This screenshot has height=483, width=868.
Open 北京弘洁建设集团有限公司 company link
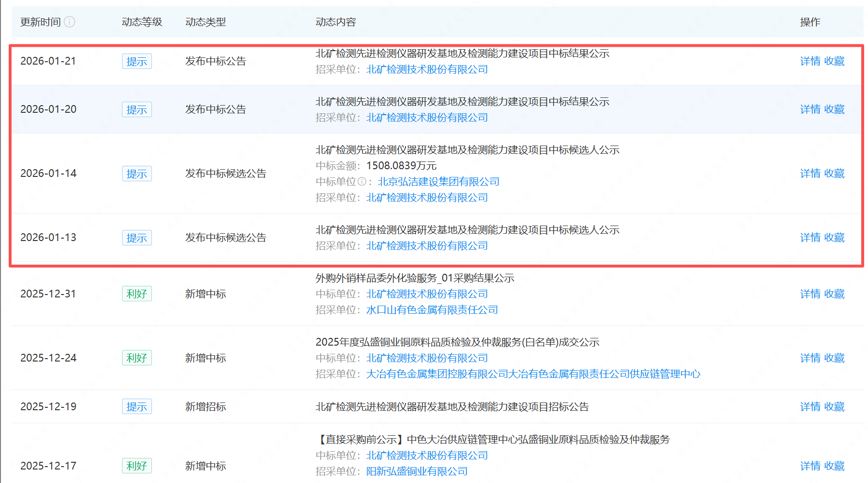tap(438, 182)
